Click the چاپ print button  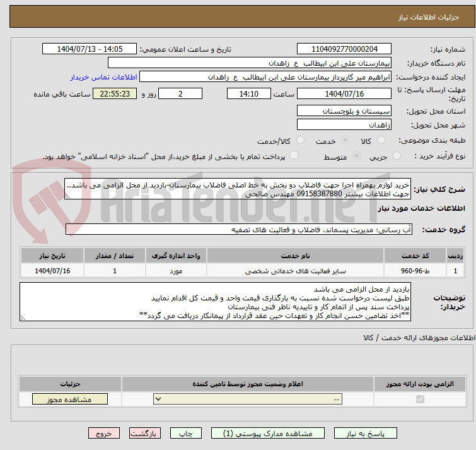click(x=186, y=434)
